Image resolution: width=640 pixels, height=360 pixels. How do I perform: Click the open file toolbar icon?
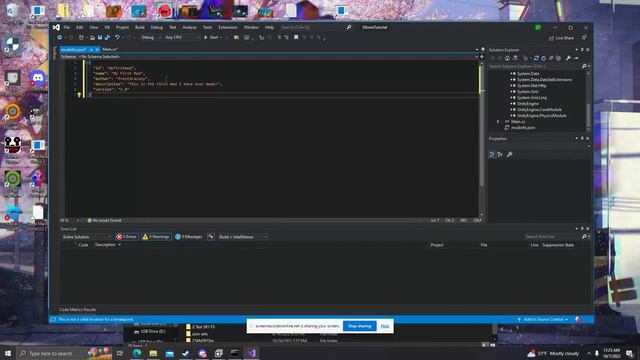point(93,38)
